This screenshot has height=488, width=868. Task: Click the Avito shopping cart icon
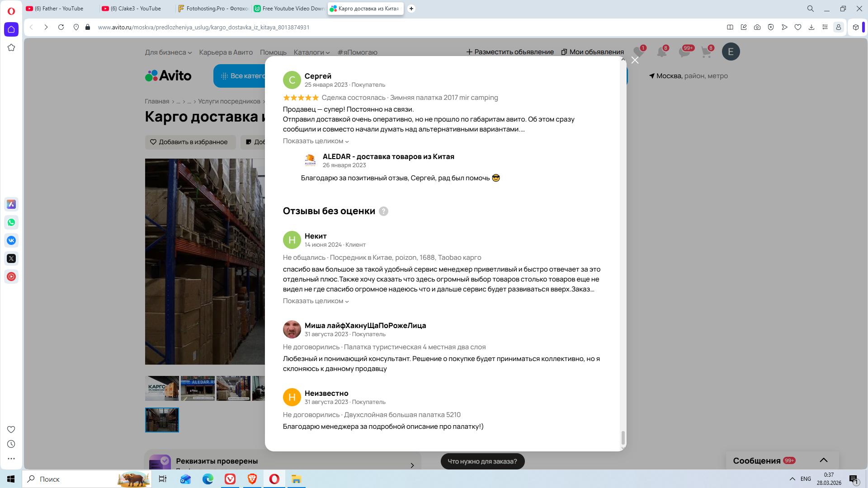point(706,52)
